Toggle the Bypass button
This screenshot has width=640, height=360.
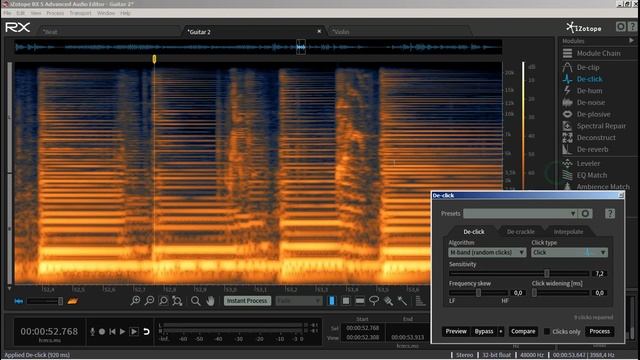tap(484, 331)
